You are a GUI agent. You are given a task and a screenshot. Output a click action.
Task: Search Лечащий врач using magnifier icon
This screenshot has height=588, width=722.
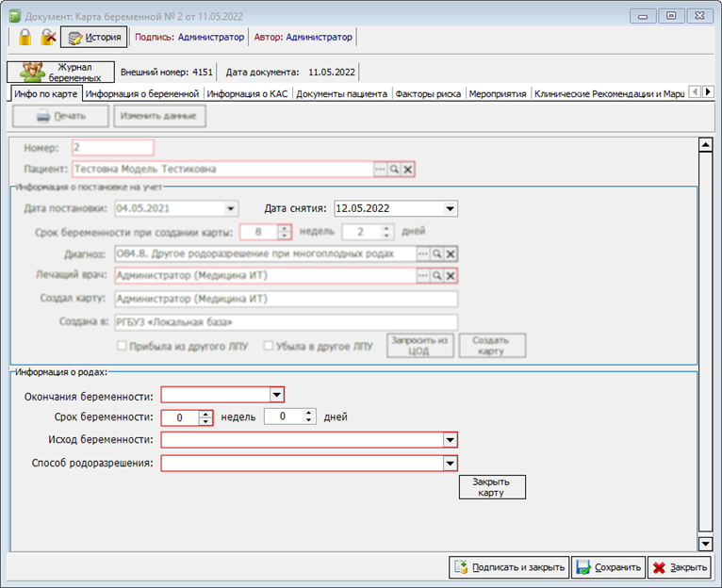[x=437, y=275]
